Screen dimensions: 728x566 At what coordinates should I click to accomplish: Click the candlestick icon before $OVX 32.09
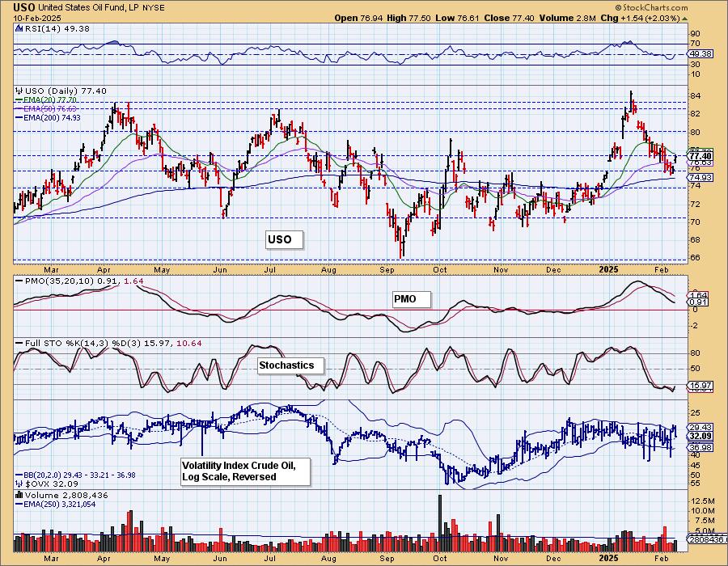[x=19, y=484]
